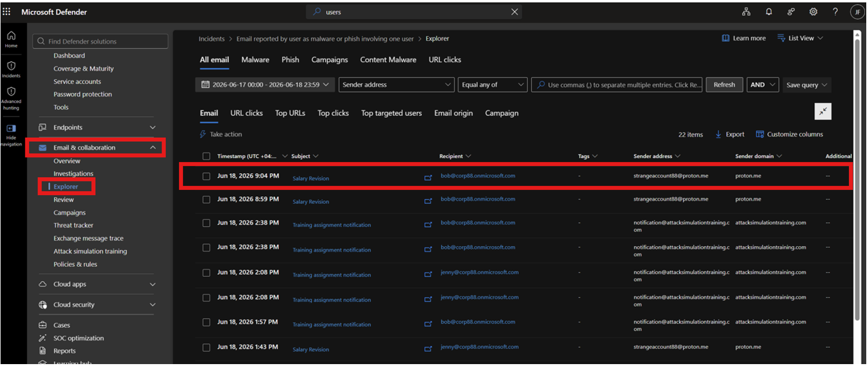Open SOC optimization wand icon item
The height and width of the screenshot is (367, 868).
coord(42,338)
